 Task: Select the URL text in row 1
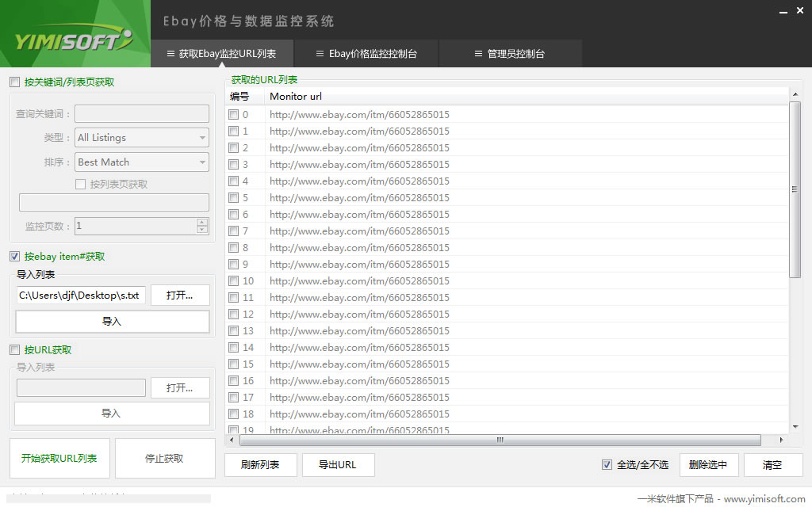(359, 132)
